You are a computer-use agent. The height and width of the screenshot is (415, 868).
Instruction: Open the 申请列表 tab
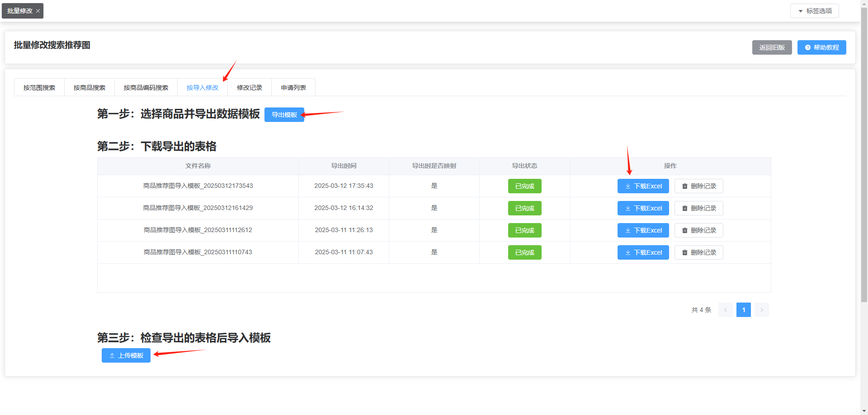tap(293, 88)
